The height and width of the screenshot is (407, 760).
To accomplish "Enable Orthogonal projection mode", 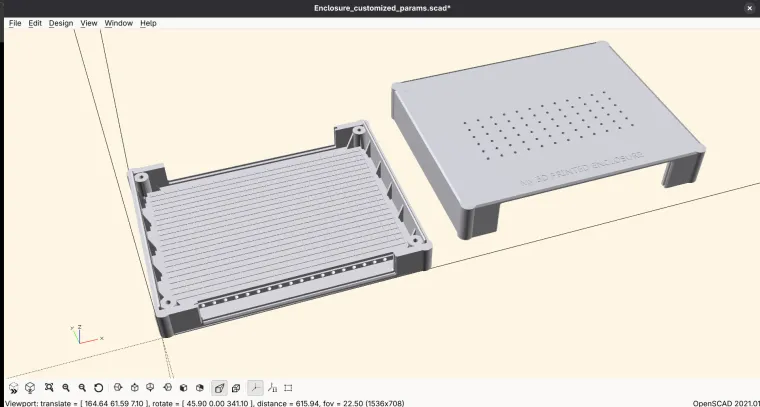I will point(236,388).
